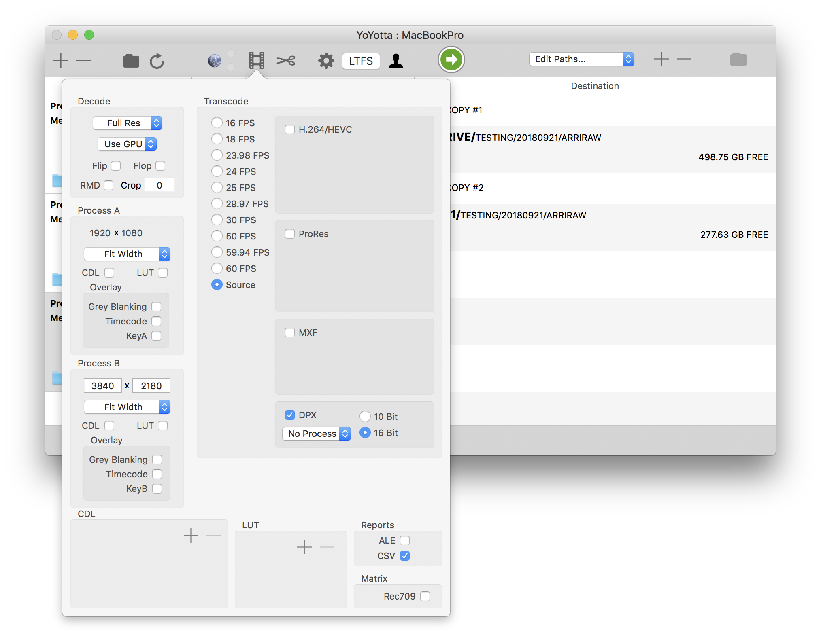Viewport: 821px width, 644px height.
Task: Click remove destination minus icon in right toolbar
Action: [x=684, y=59]
